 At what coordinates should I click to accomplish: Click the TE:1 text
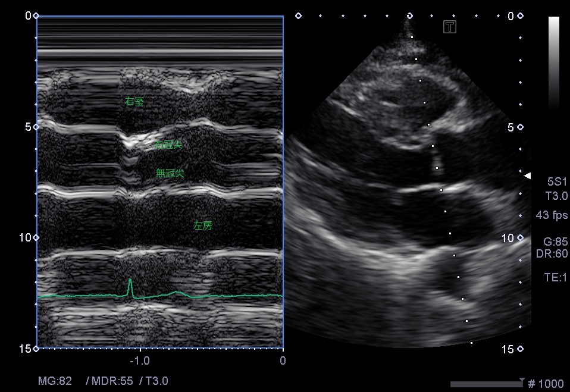point(556,278)
